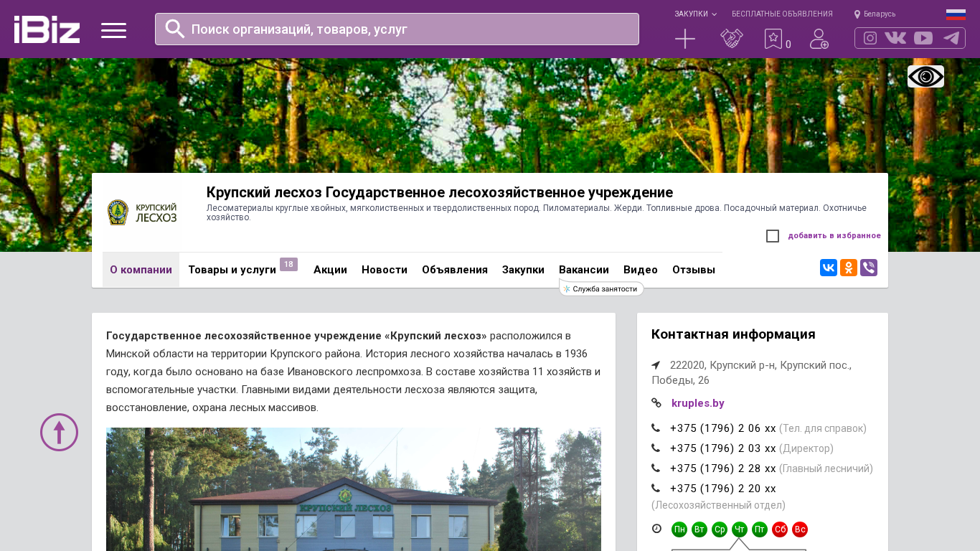
Task: Click the company title Крупский лесхоз heading
Action: (x=440, y=192)
